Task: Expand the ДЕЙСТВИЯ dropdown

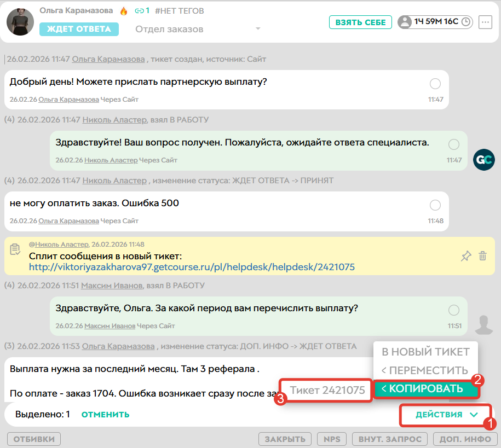Action: click(x=446, y=415)
